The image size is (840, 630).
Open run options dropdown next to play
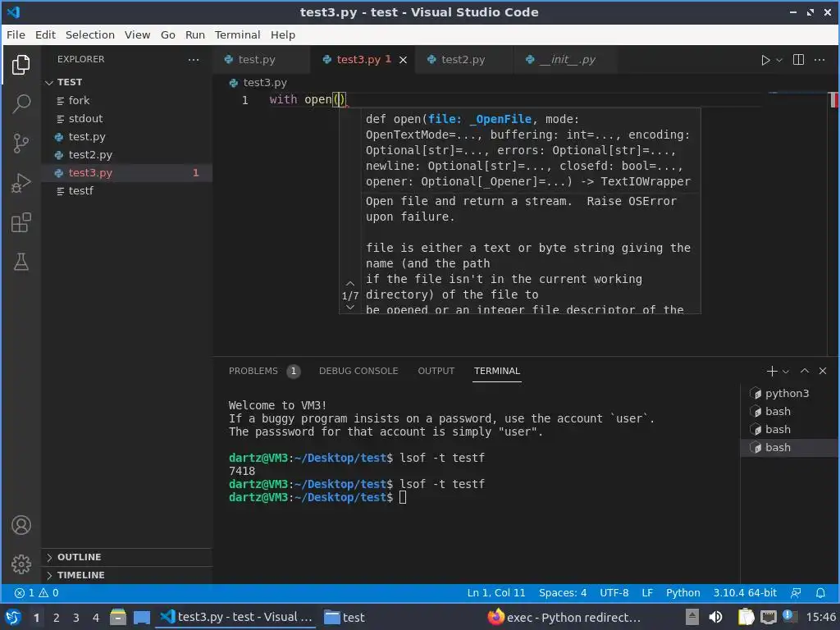779,60
